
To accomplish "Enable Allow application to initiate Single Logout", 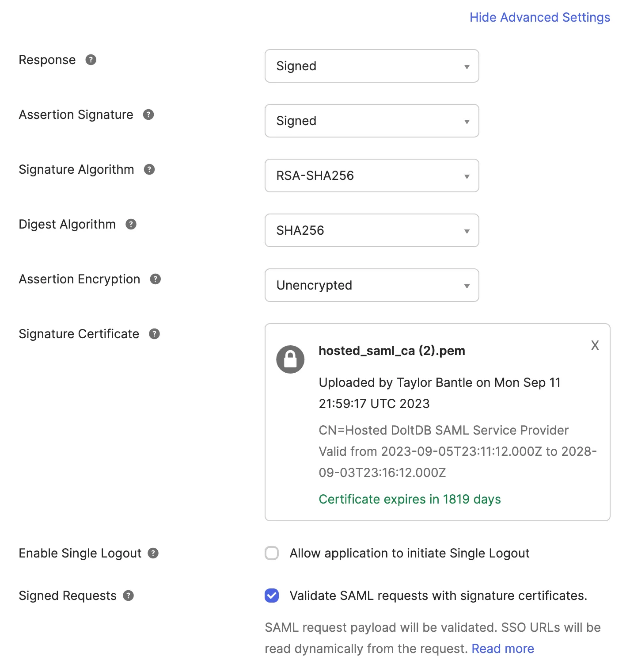I will (x=272, y=553).
